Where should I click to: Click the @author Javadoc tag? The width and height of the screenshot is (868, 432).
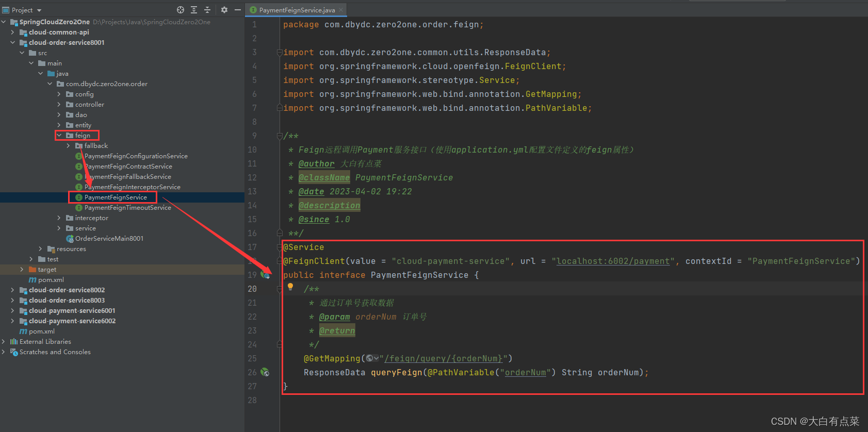317,164
